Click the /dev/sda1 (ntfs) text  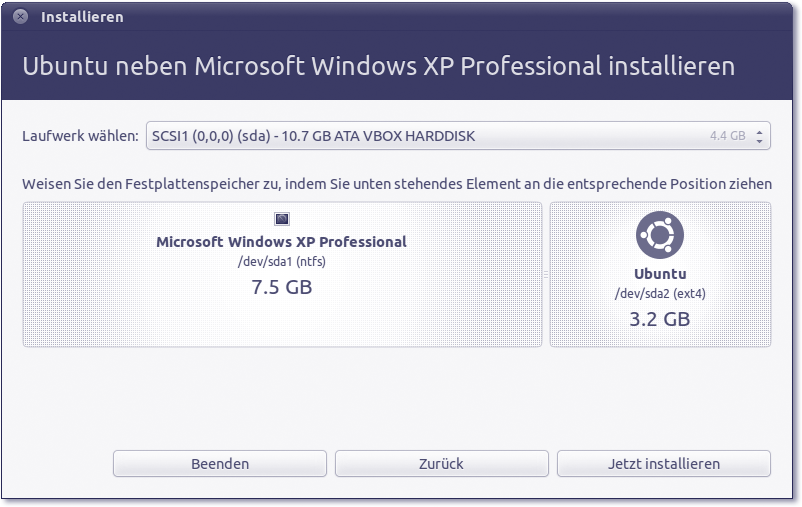[281, 262]
